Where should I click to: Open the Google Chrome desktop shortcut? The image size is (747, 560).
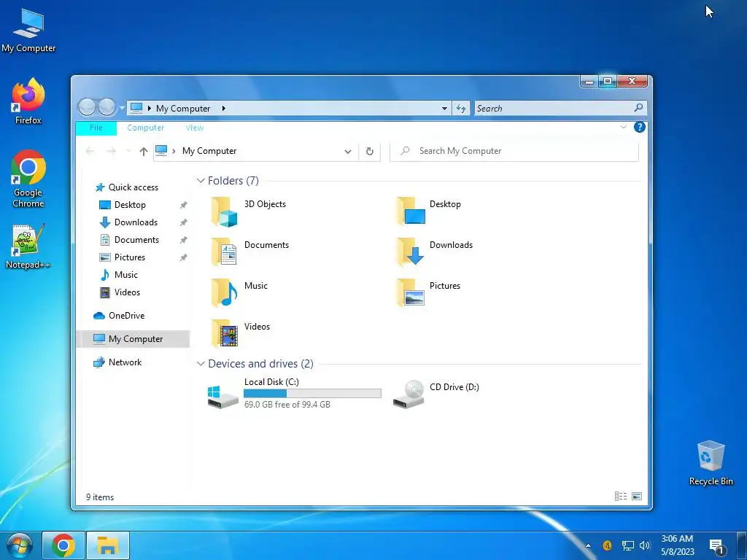coord(28,179)
